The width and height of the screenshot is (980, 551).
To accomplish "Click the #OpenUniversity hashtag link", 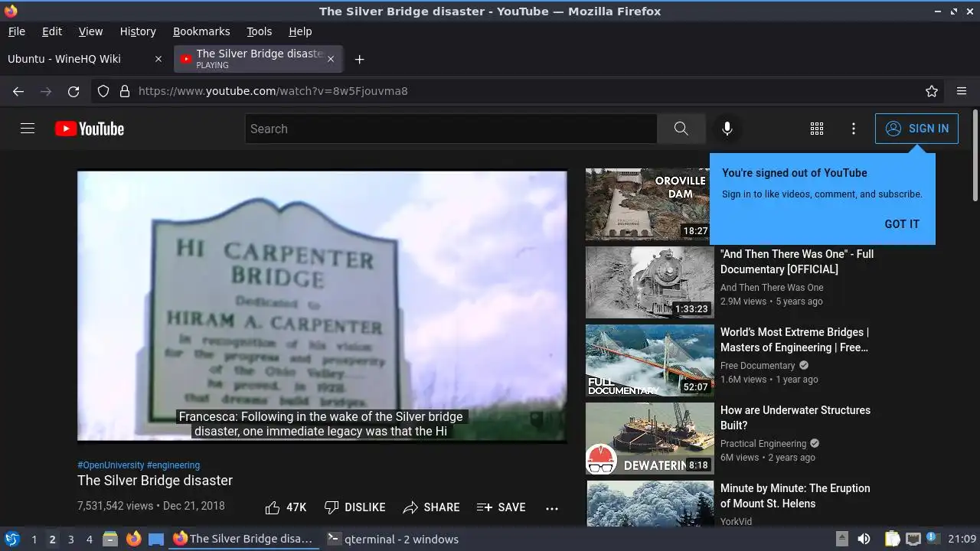I will coord(110,465).
